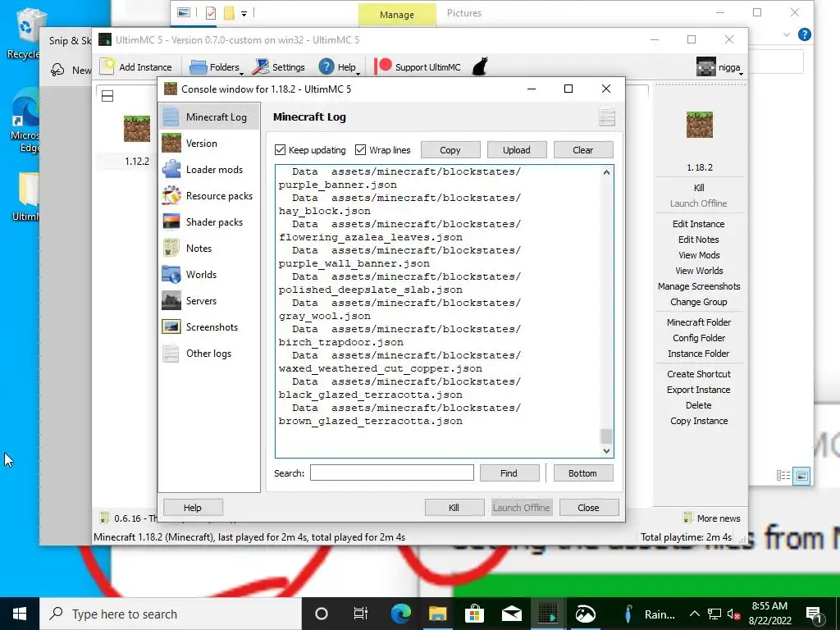Toggle the Keep updating checkbox

coord(281,150)
